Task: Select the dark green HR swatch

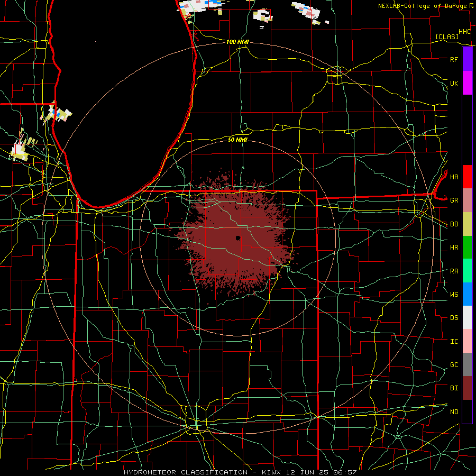Action: pos(467,248)
